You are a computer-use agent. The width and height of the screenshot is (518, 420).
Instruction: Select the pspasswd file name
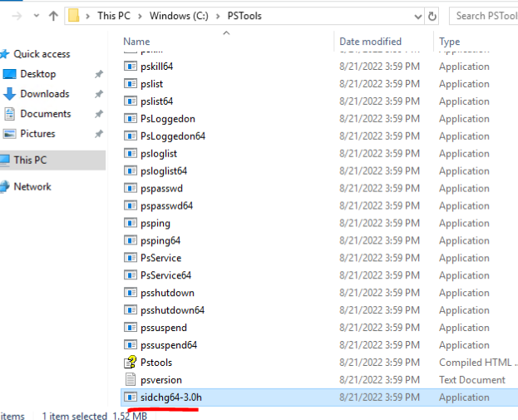pos(161,189)
